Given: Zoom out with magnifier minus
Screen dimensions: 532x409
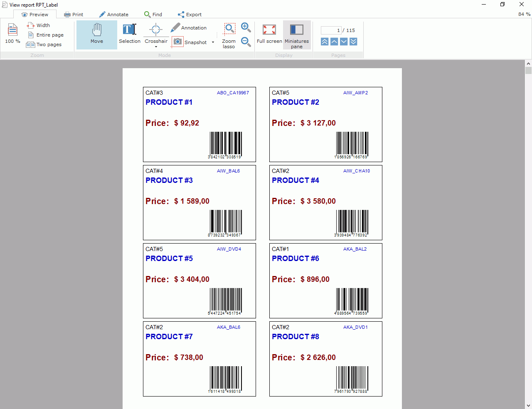Looking at the screenshot, I should [x=246, y=42].
